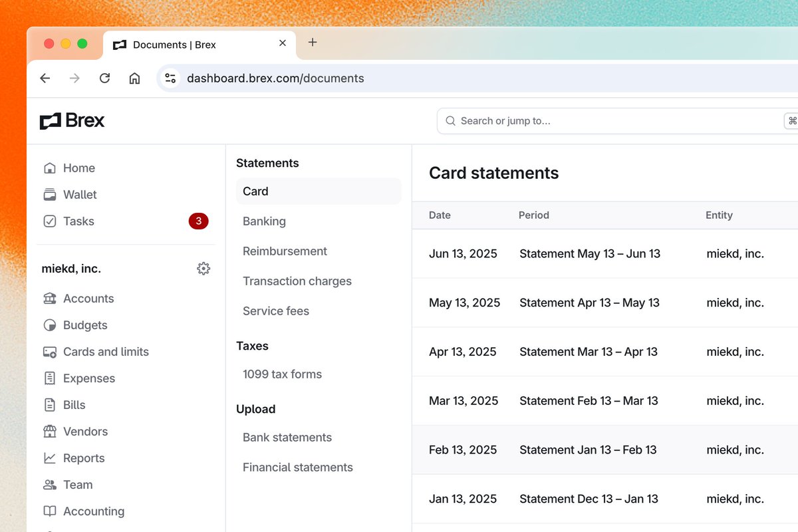Image resolution: width=798 pixels, height=532 pixels.
Task: Select Card statements category
Action: point(319,192)
